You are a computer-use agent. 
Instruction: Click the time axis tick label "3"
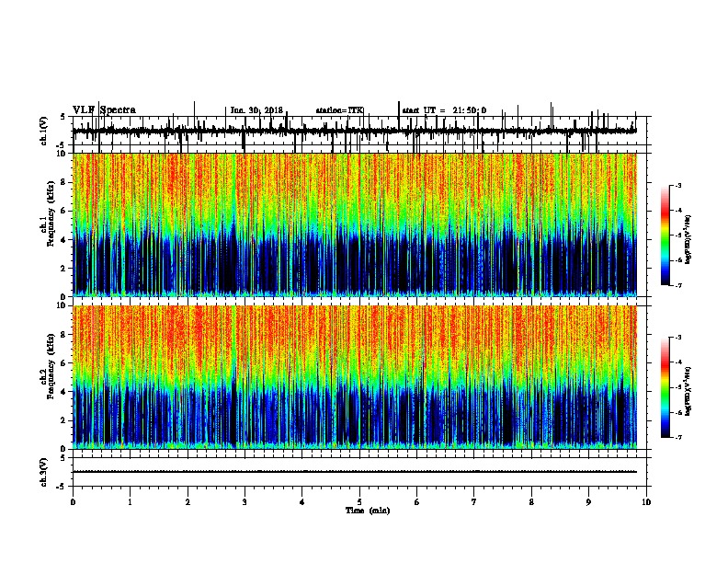[245, 501]
